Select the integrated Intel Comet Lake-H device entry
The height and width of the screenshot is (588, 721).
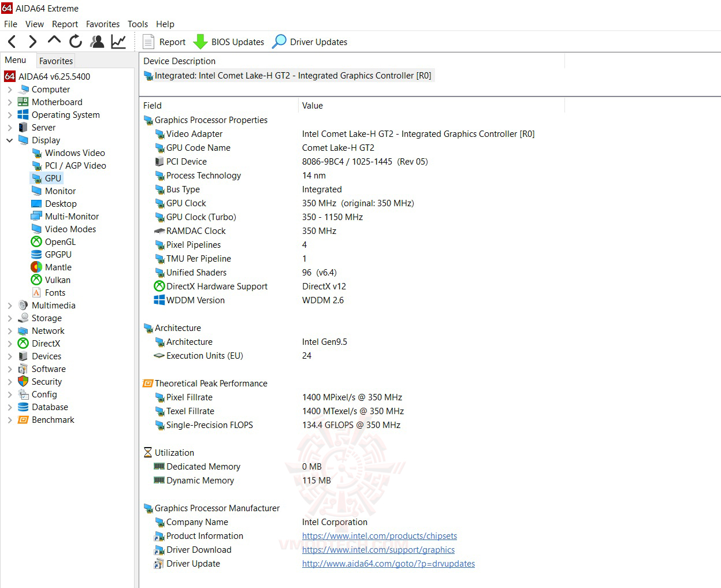(x=288, y=76)
